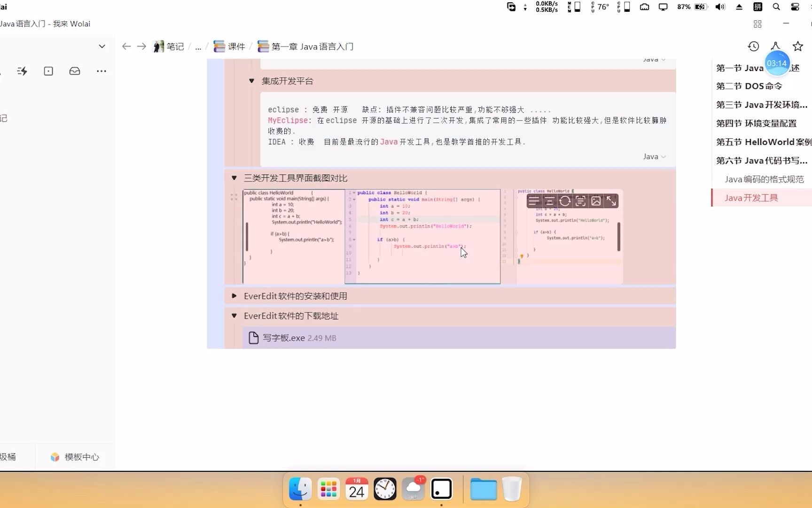Select Java开发工具 in the right outline panel
The image size is (812, 508).
(751, 198)
